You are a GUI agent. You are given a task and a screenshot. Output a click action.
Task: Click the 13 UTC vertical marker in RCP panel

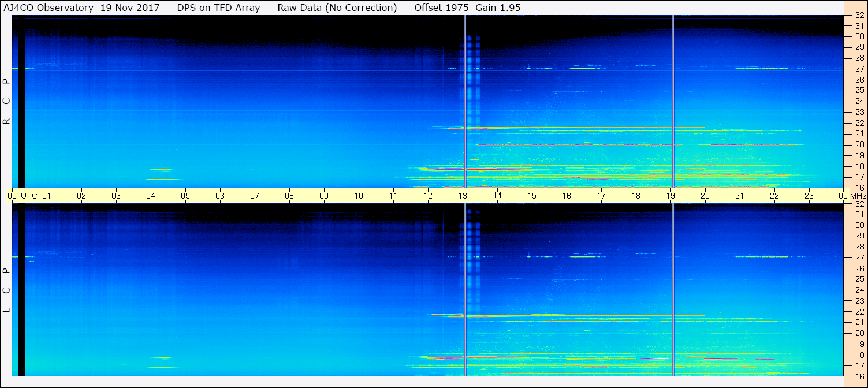pyautogui.click(x=465, y=101)
